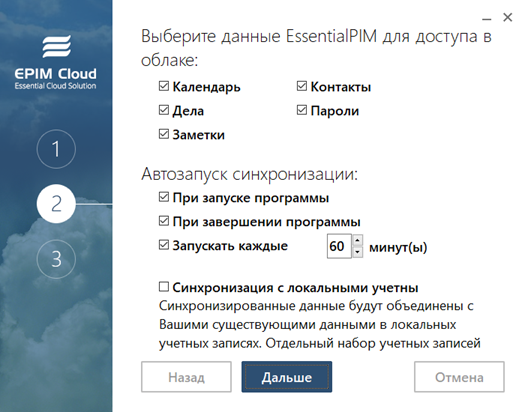The height and width of the screenshot is (412, 525).
Task: Click the minutes field showing 60
Action: pyautogui.click(x=339, y=246)
